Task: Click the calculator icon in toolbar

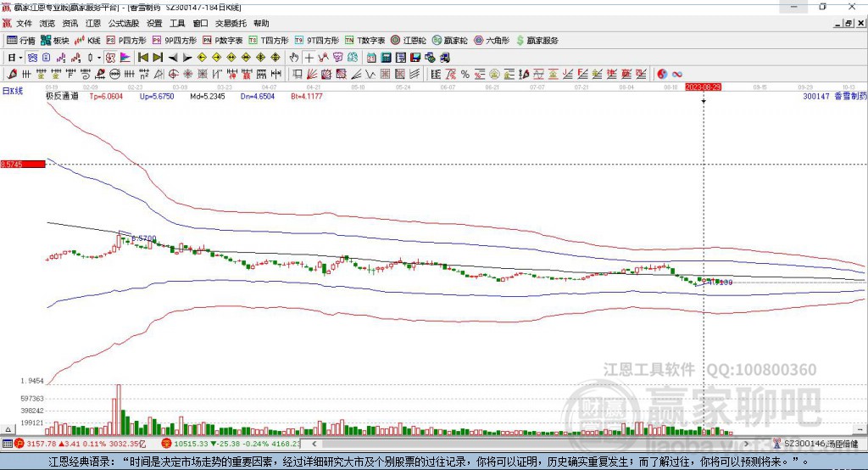Action: coord(387,58)
